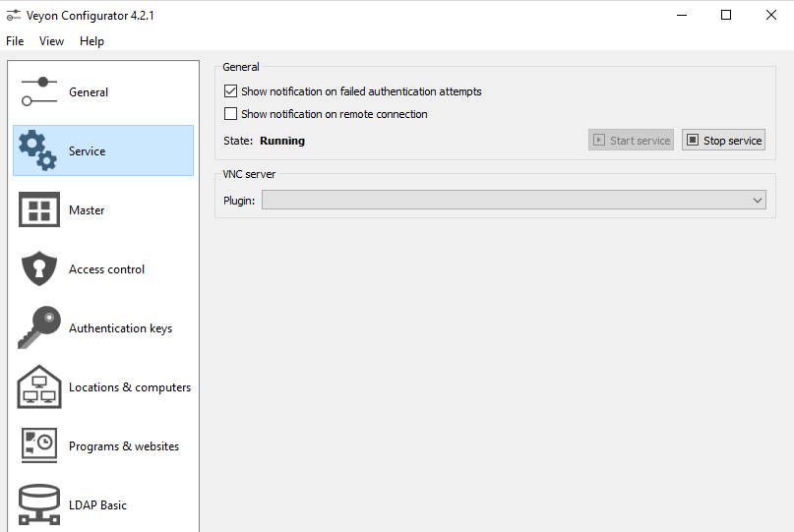This screenshot has height=532, width=794.
Task: Click the General sliders icon in sidebar
Action: point(39,91)
